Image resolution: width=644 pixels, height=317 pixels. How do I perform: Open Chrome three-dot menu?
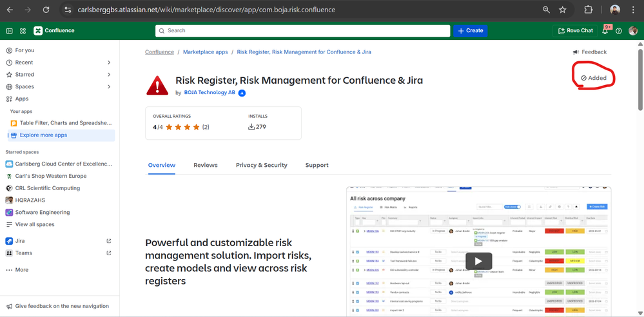point(633,10)
